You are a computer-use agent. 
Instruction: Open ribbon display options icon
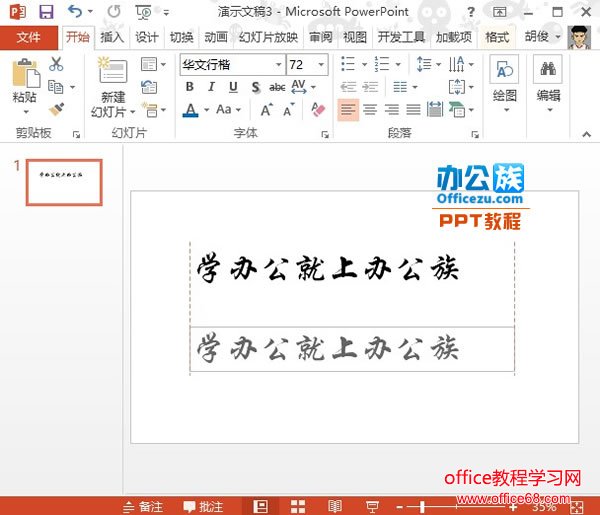coord(499,12)
